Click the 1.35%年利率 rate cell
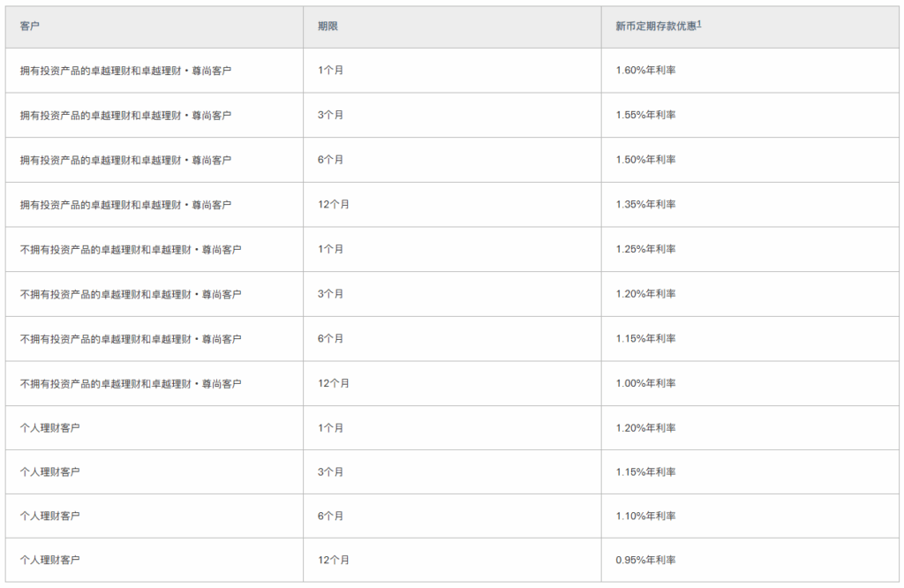904x588 pixels. click(x=645, y=205)
